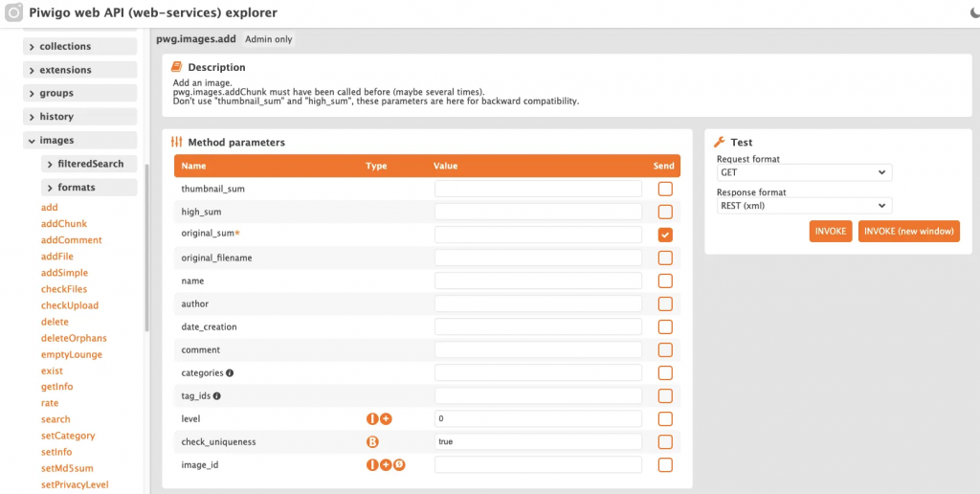This screenshot has height=494, width=980.
Task: Click the thumbnail_sum value field
Action: click(538, 189)
